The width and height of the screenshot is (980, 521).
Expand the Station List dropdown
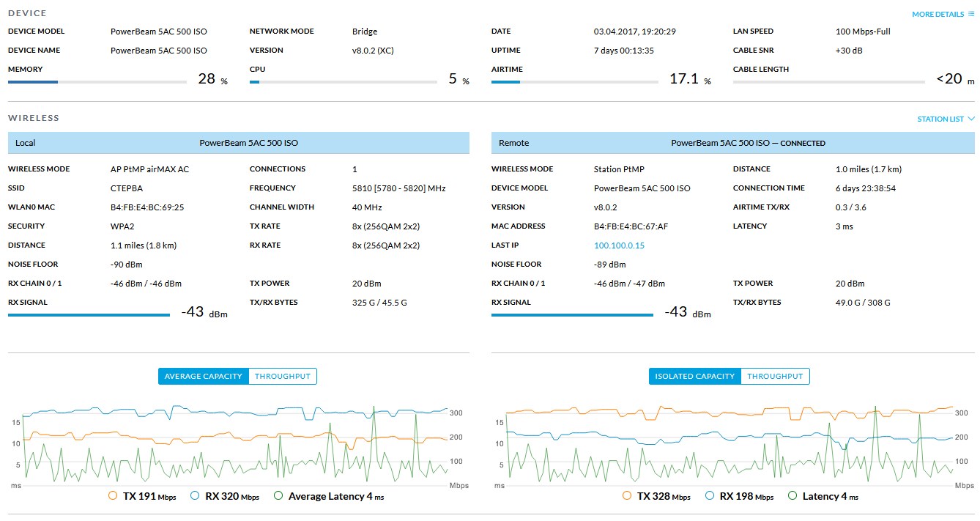[946, 119]
